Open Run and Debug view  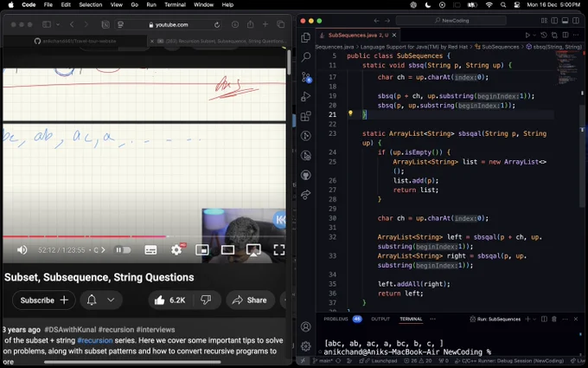pyautogui.click(x=305, y=96)
